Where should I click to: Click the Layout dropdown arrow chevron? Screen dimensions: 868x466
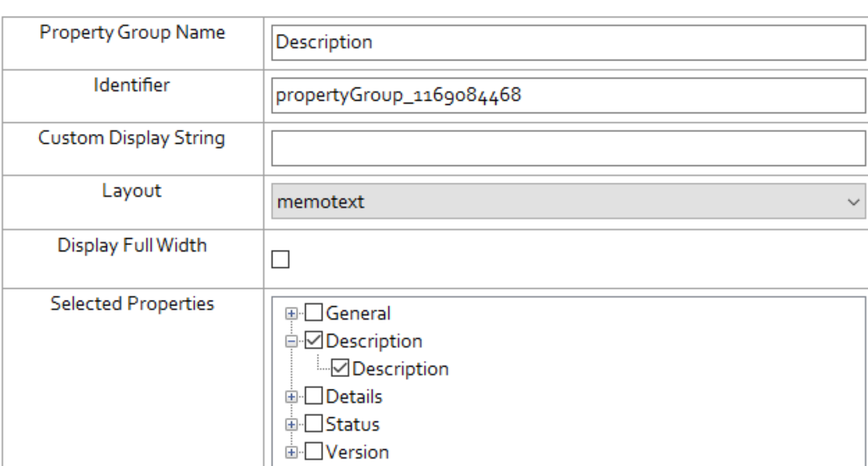tap(853, 202)
